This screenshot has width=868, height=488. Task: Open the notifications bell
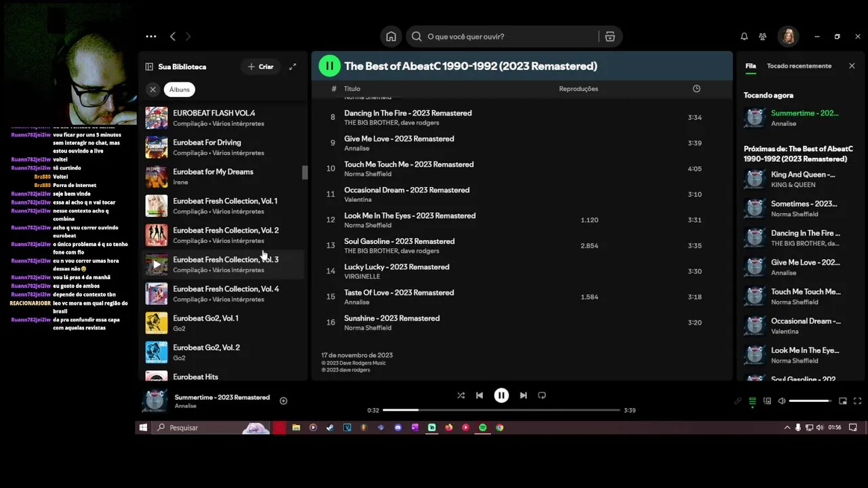(744, 37)
